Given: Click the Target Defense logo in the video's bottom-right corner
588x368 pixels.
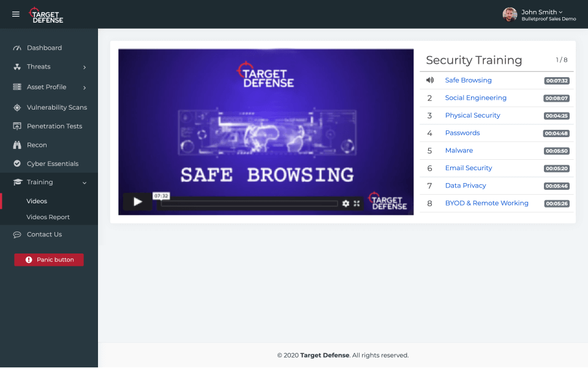Looking at the screenshot, I should pyautogui.click(x=388, y=201).
